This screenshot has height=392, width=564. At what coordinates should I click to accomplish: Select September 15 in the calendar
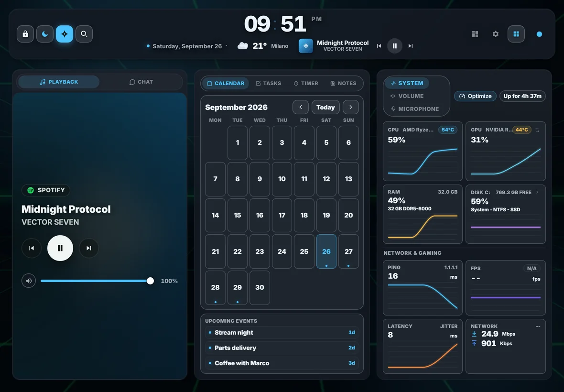click(238, 215)
